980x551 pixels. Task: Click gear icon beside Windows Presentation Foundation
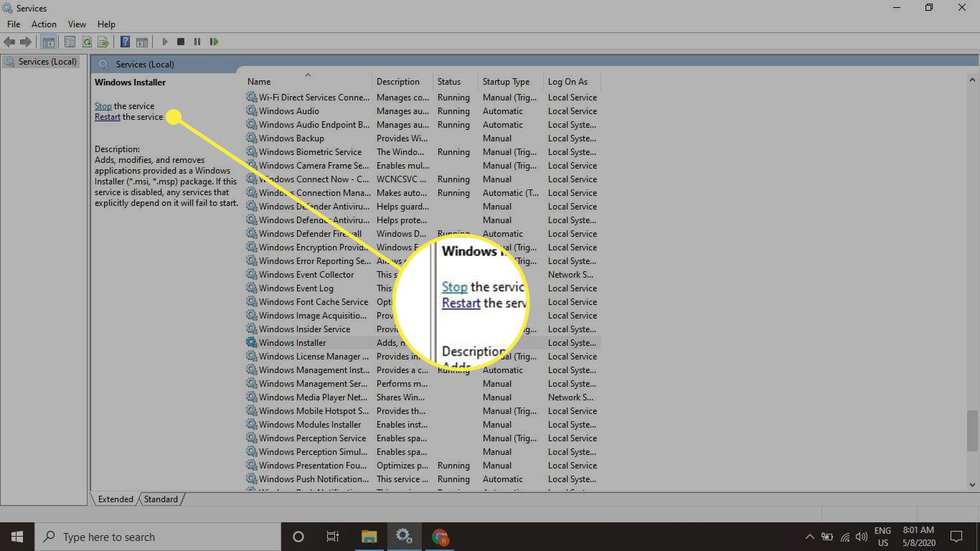click(251, 466)
